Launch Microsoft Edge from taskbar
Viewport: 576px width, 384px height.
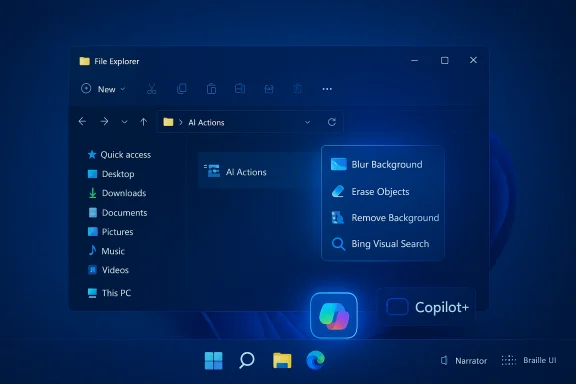(x=315, y=360)
